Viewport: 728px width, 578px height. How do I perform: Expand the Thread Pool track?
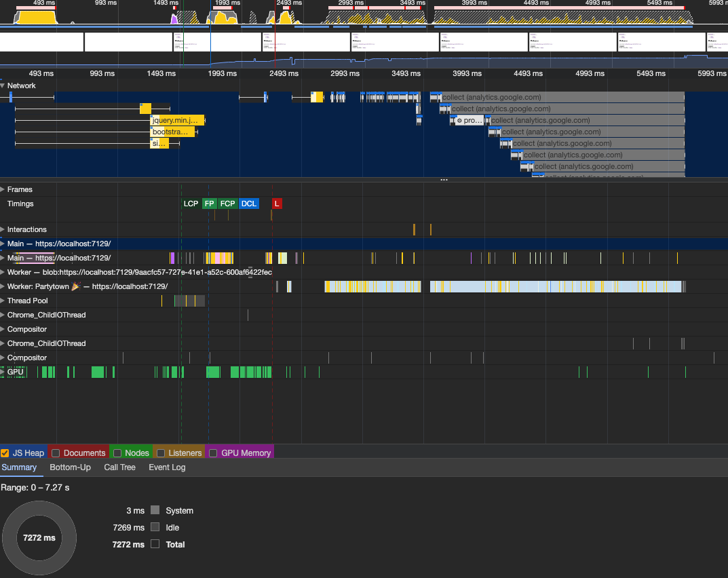(x=3, y=301)
